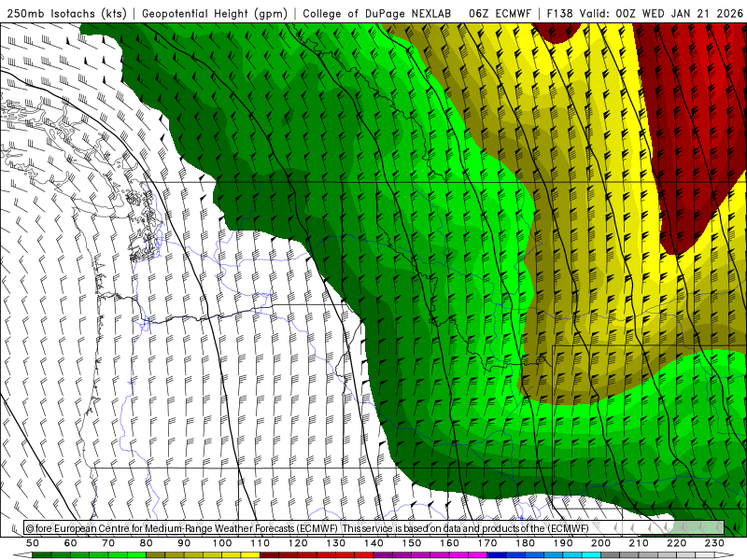The width and height of the screenshot is (747, 560).
Task: Click the '130' legend value
Action: (x=336, y=543)
